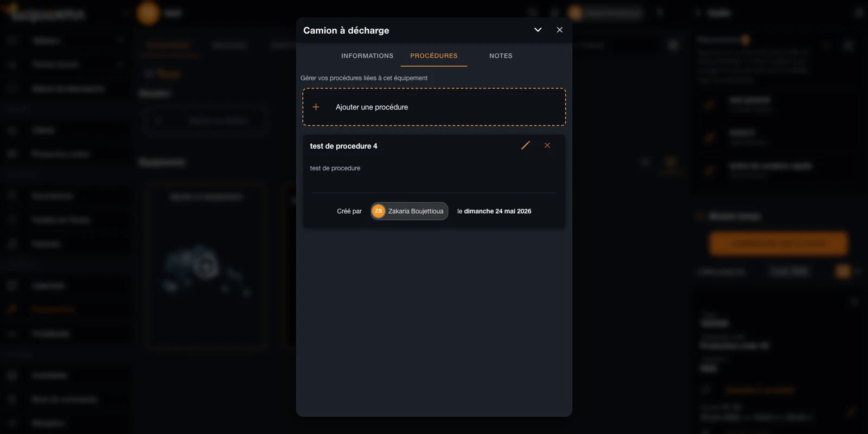
Task: Select the Procédures tab
Action: (x=434, y=56)
